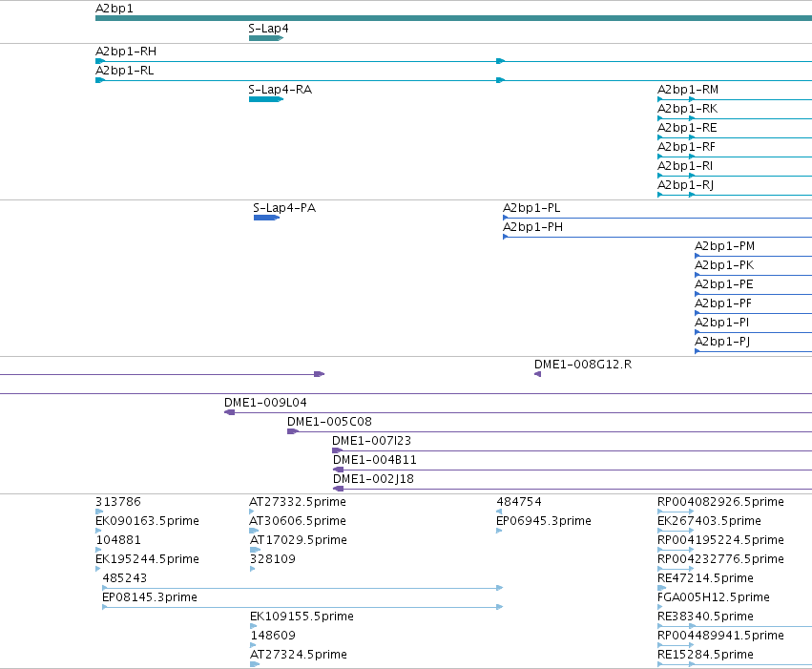Click the unlabeled purple clone's right-pointing arrowhead
812x669 pixels.
coord(320,374)
